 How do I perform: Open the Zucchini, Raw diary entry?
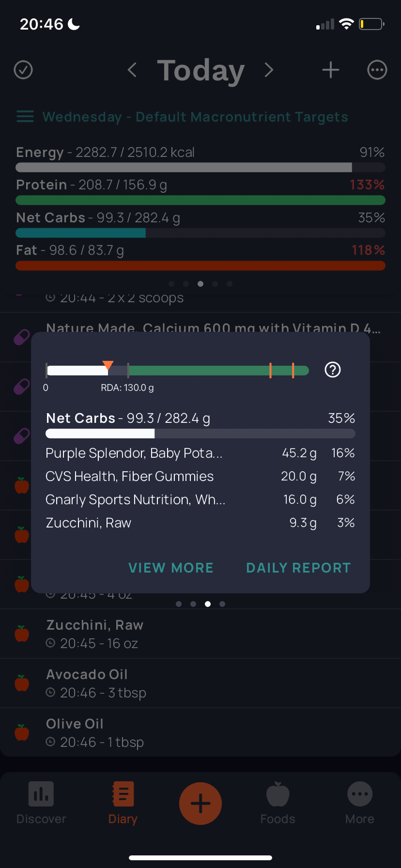point(200,634)
